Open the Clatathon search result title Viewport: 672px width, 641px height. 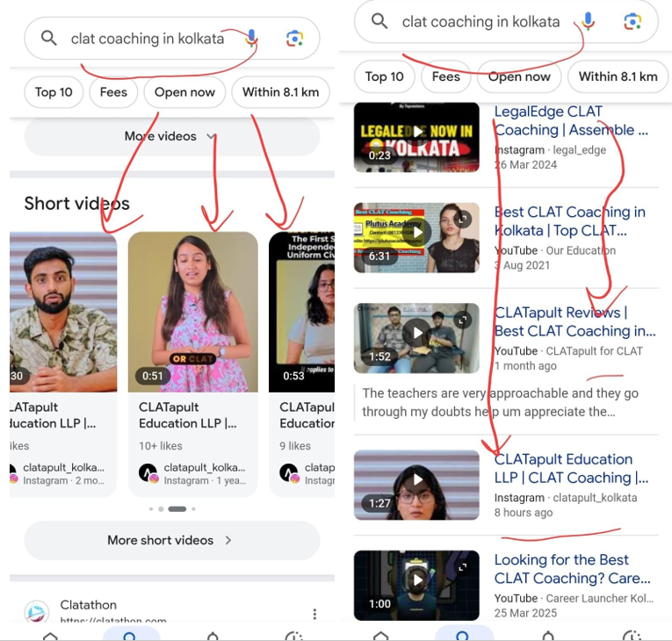pos(89,605)
